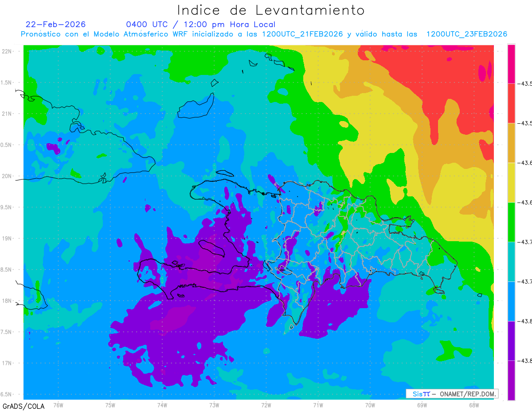Click the '72W' longitude label

(266, 405)
